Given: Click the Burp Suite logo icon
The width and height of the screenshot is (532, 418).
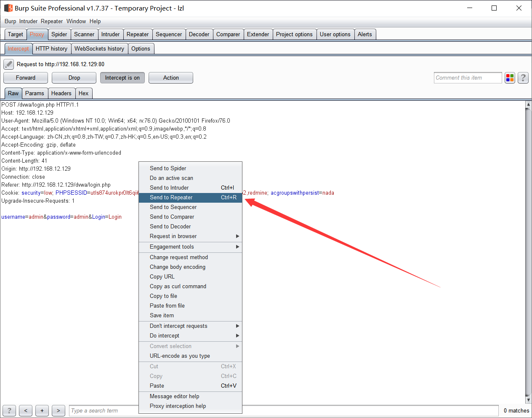Looking at the screenshot, I should coord(8,8).
